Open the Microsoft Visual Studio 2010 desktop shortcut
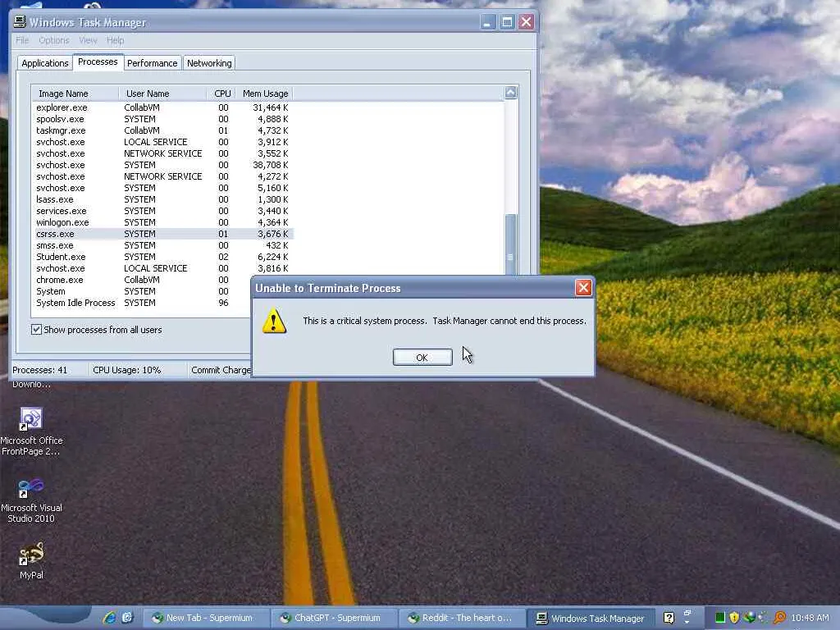Screen dimensions: 840x630 32,500
